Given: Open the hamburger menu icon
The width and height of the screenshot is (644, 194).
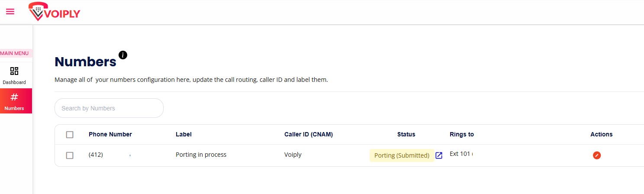Looking at the screenshot, I should coord(10,12).
